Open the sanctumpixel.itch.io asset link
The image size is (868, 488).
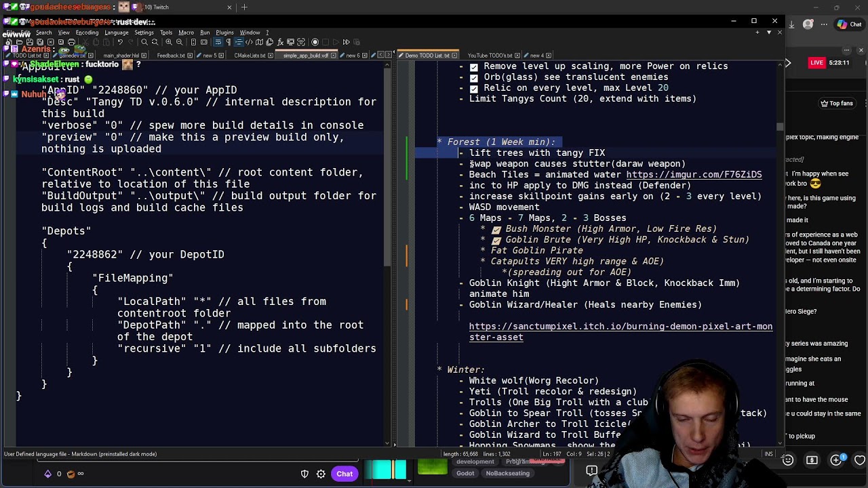620,332
